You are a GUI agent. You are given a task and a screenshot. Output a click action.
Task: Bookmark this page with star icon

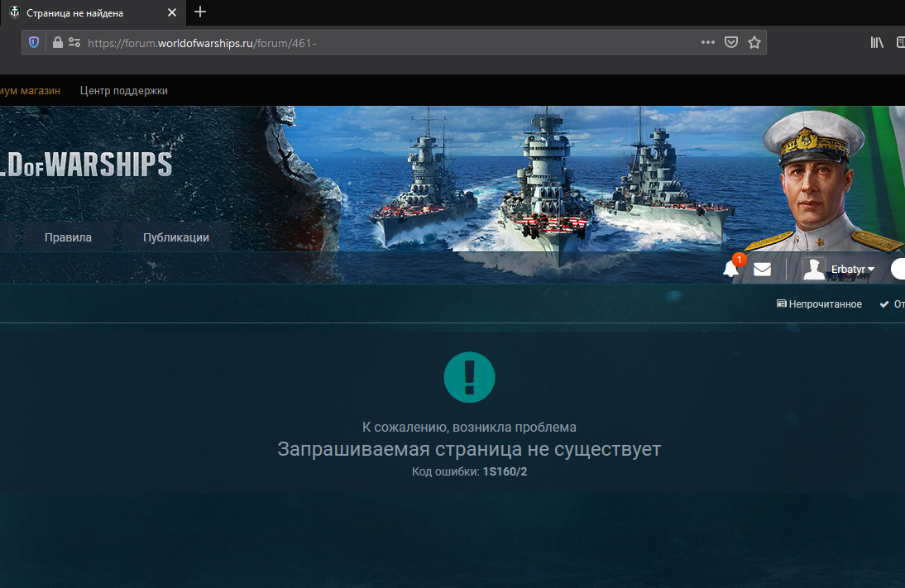pos(754,42)
